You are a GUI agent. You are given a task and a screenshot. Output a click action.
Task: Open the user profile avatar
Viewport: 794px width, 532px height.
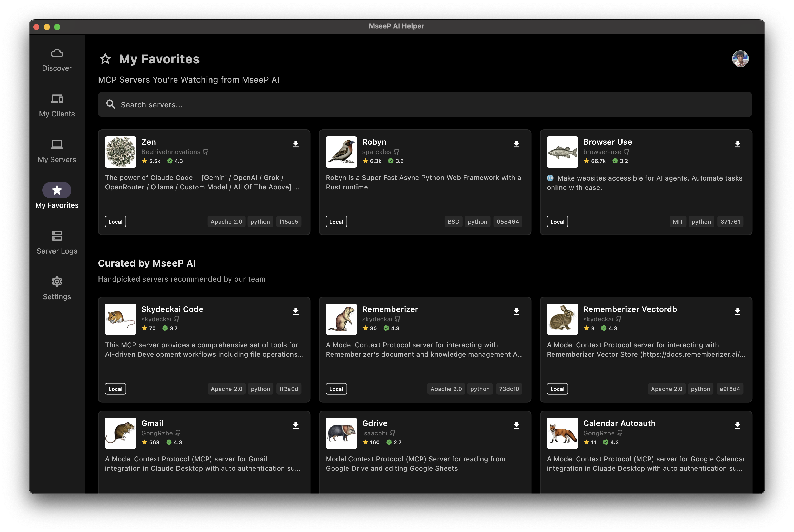coord(740,59)
